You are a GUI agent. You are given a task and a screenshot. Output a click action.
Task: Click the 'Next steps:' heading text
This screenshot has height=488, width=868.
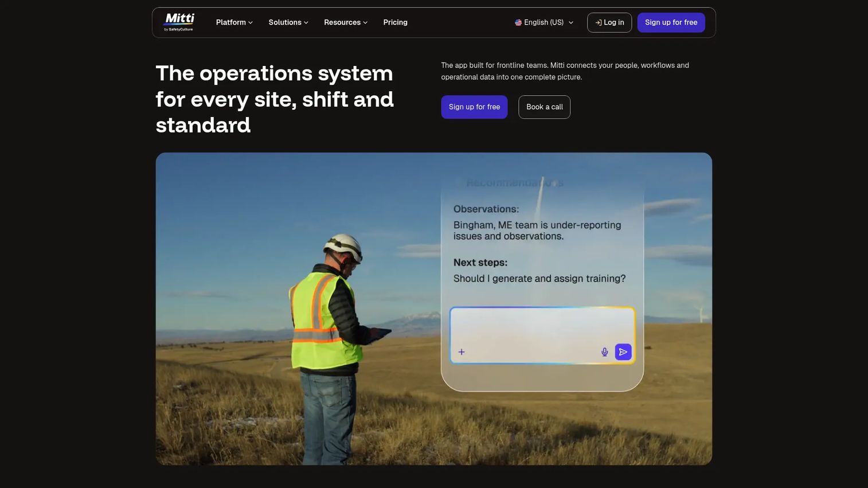480,263
